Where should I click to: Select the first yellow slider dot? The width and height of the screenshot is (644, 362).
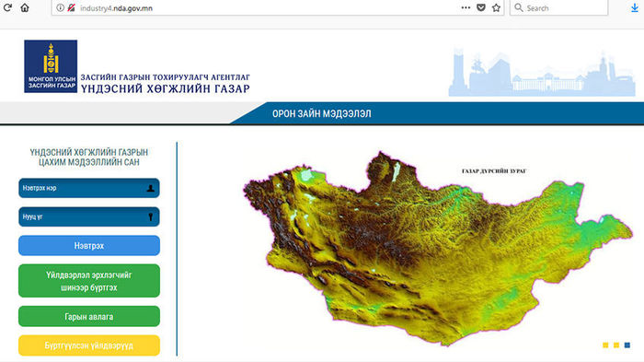(605, 345)
